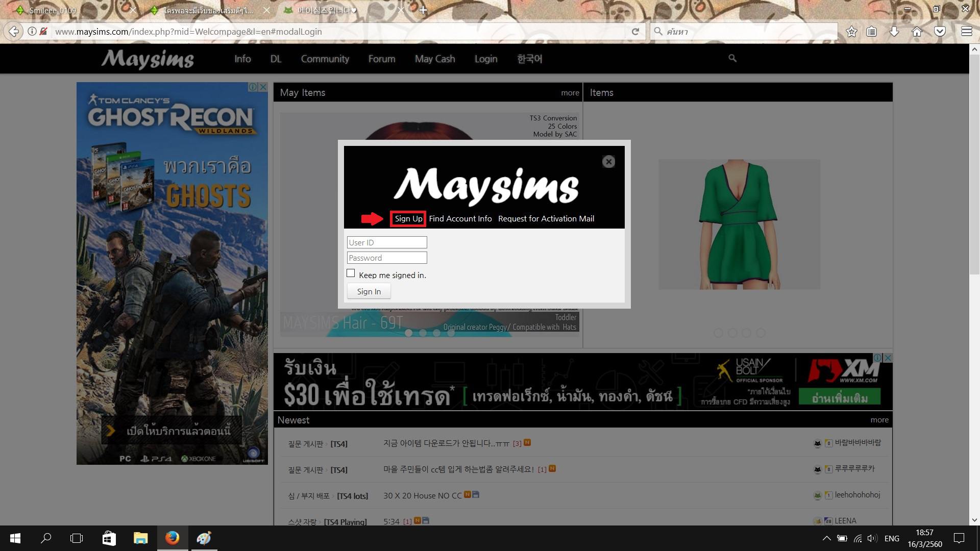This screenshot has width=980, height=551.
Task: Open DL menu in navigation
Action: [x=276, y=59]
